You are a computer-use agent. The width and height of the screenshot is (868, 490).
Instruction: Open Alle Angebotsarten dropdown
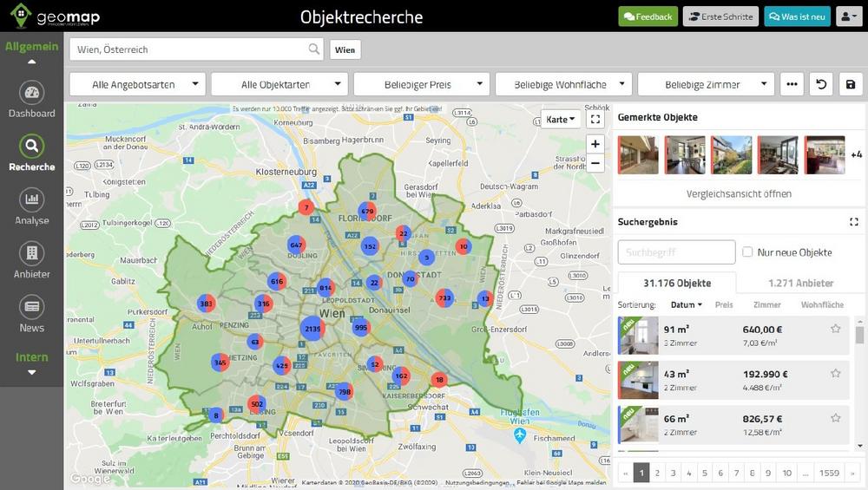[x=137, y=84]
